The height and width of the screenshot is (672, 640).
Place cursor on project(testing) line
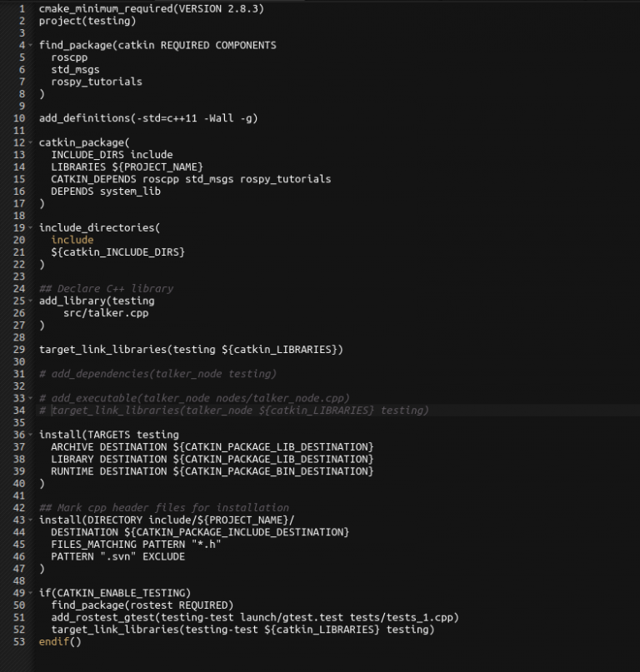pos(87,21)
